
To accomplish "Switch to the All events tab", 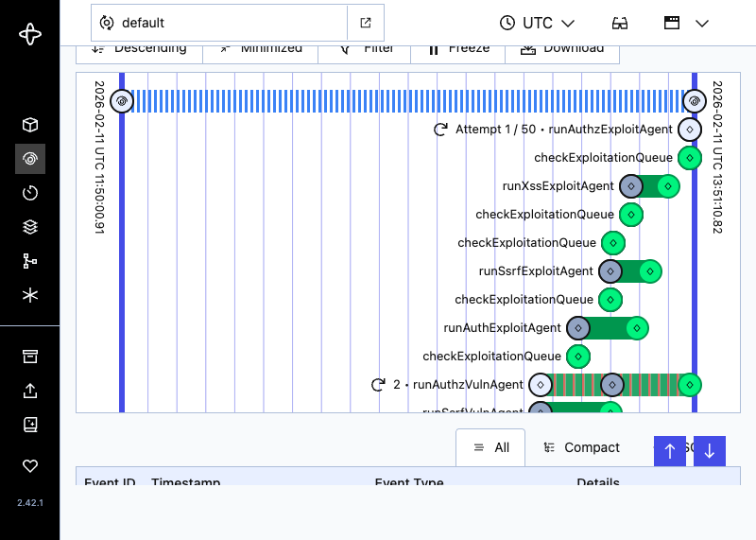I will 490,447.
